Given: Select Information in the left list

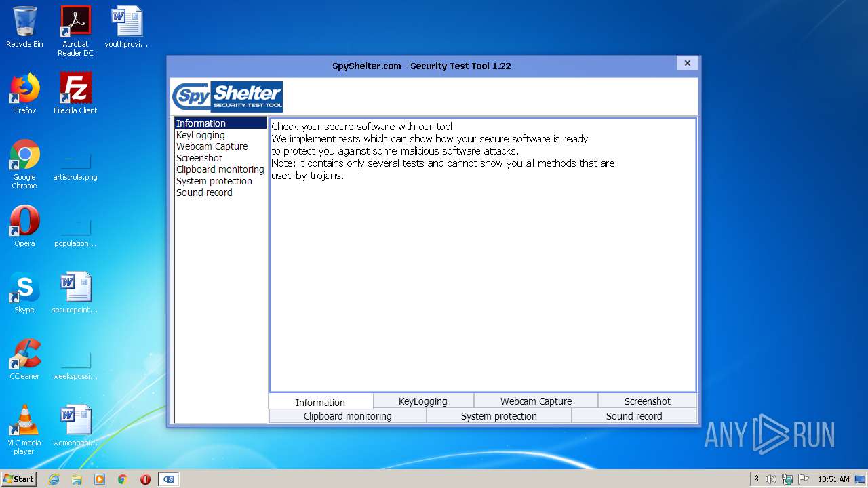Looking at the screenshot, I should (x=220, y=123).
